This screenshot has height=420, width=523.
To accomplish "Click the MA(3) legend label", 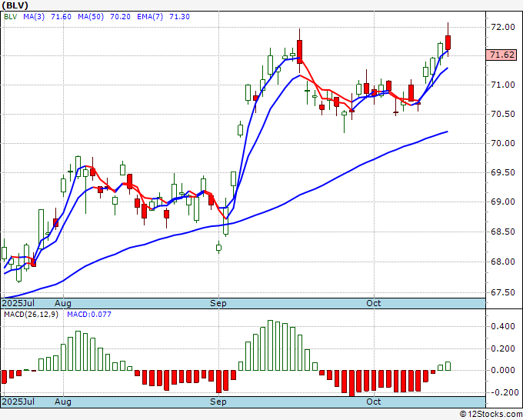I will click(x=34, y=17).
